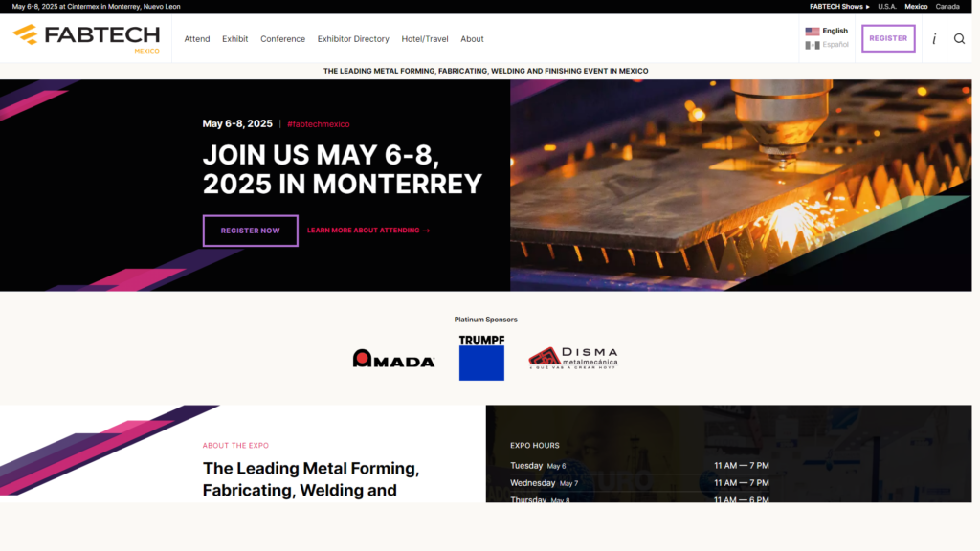Open the AMADA sponsor logo
Viewport: 980px width, 551px height.
(x=393, y=358)
